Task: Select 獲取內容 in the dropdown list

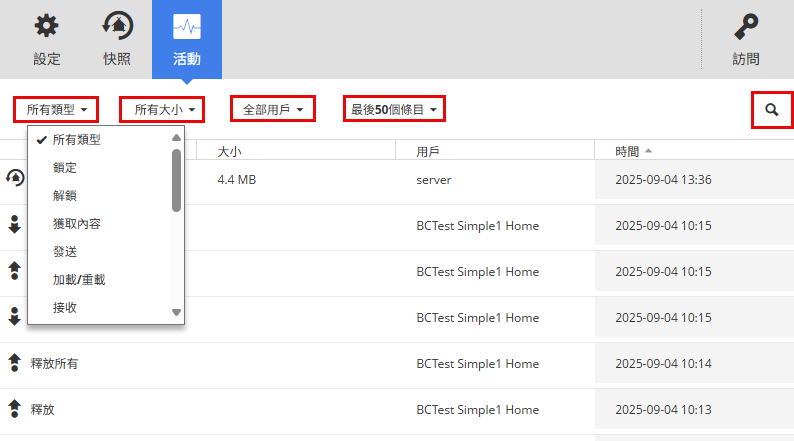Action: pyautogui.click(x=77, y=224)
